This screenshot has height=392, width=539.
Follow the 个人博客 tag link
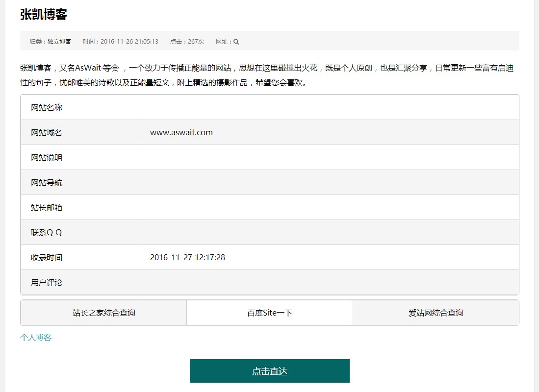click(36, 337)
